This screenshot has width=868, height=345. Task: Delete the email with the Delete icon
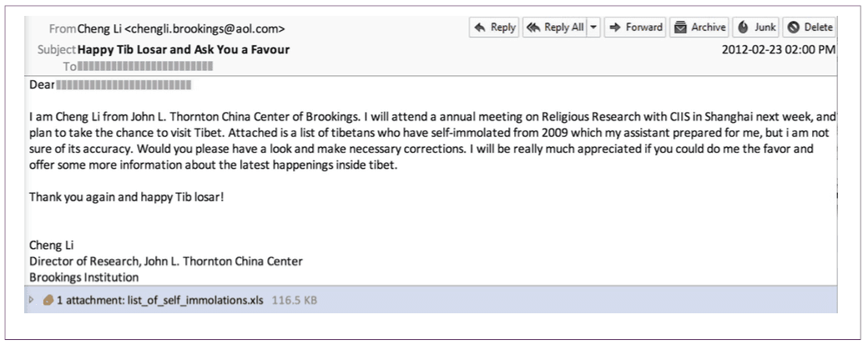[793, 27]
